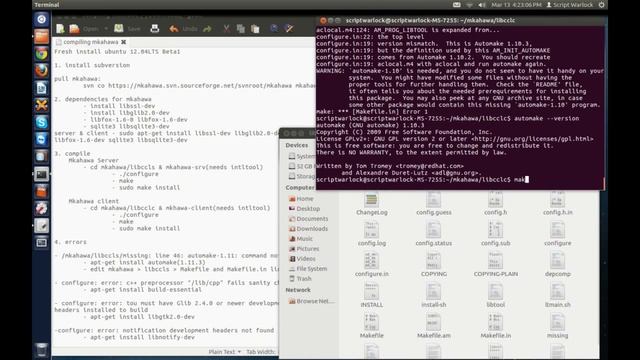The height and width of the screenshot is (360, 640).
Task: Switch to Terminal via launcher icon
Action: [41, 174]
